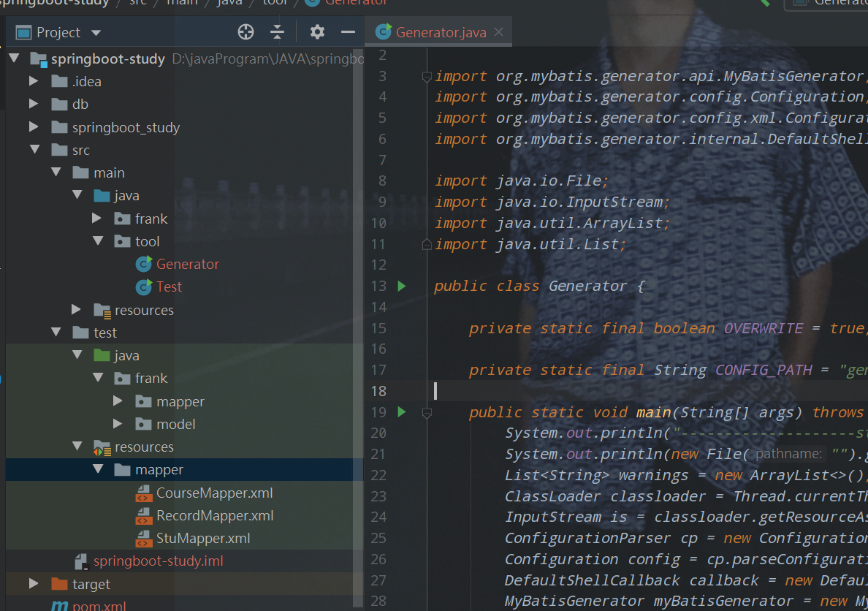Collapse the java folder under test
868x611 pixels.
(x=77, y=355)
